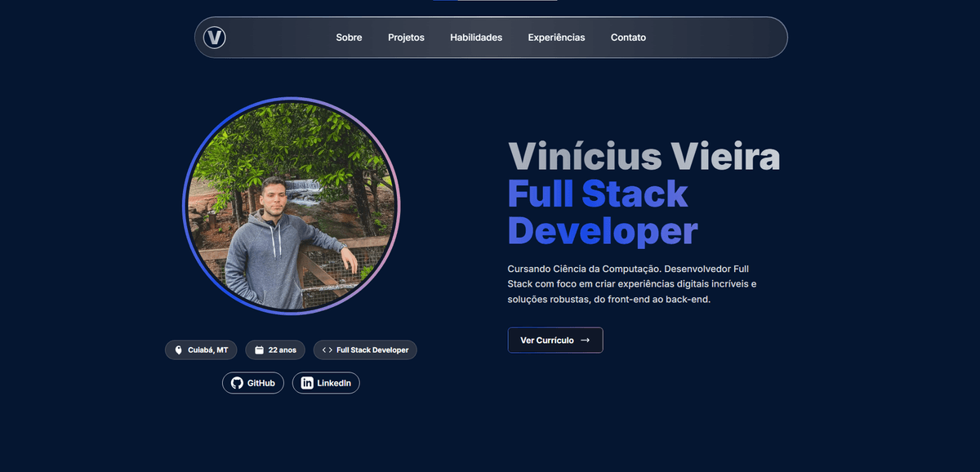Select Contato in the navigation bar
Viewport: 980px width, 472px height.
coord(628,38)
